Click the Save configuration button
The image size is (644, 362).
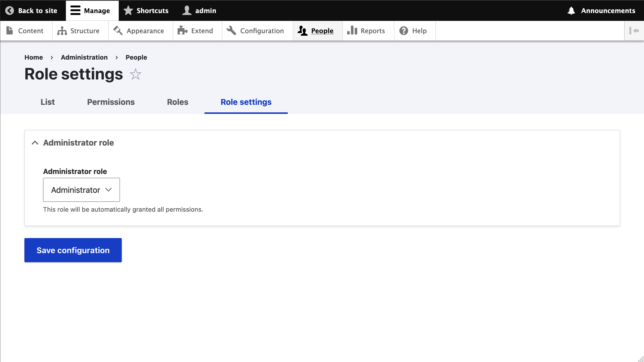pyautogui.click(x=73, y=250)
